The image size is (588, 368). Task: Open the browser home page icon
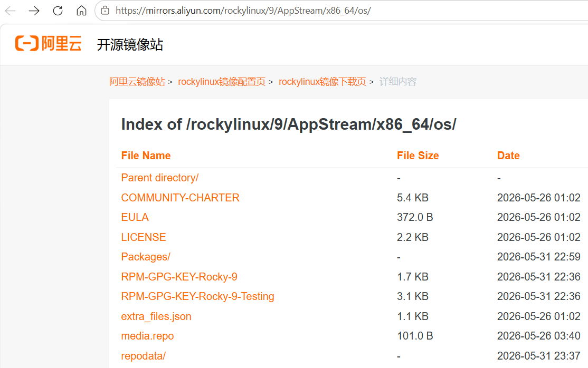tap(81, 11)
